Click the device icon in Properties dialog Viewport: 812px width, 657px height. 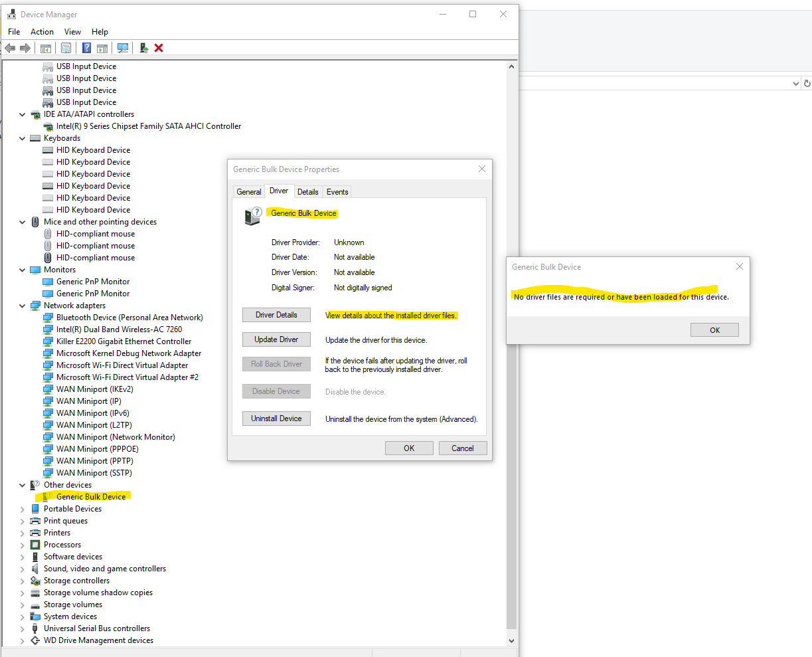tap(253, 216)
